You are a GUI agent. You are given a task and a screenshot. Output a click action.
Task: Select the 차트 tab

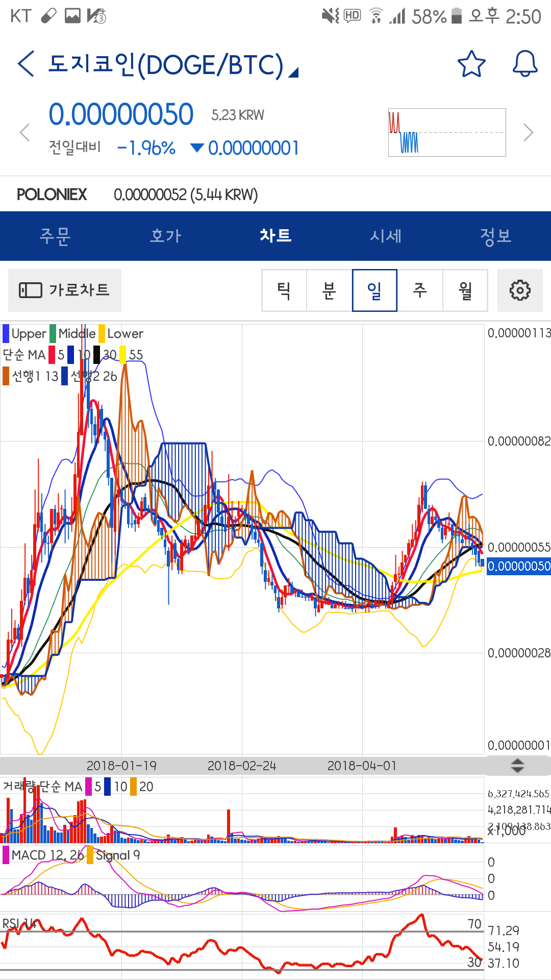[x=275, y=236]
